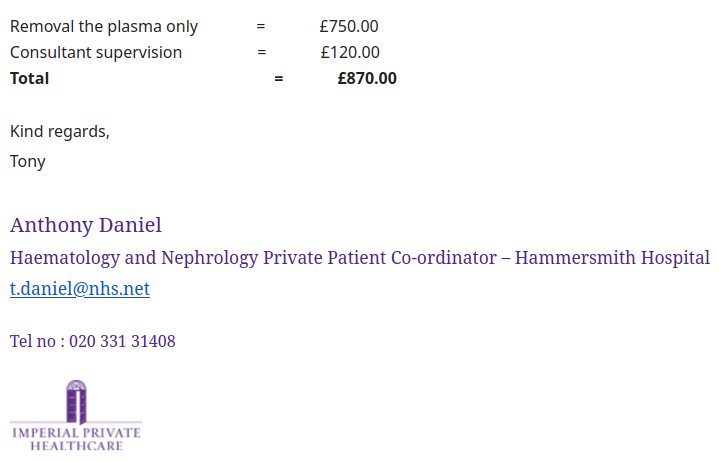Open the t.daniel@nhs.net email link
719x461 pixels.
point(80,289)
